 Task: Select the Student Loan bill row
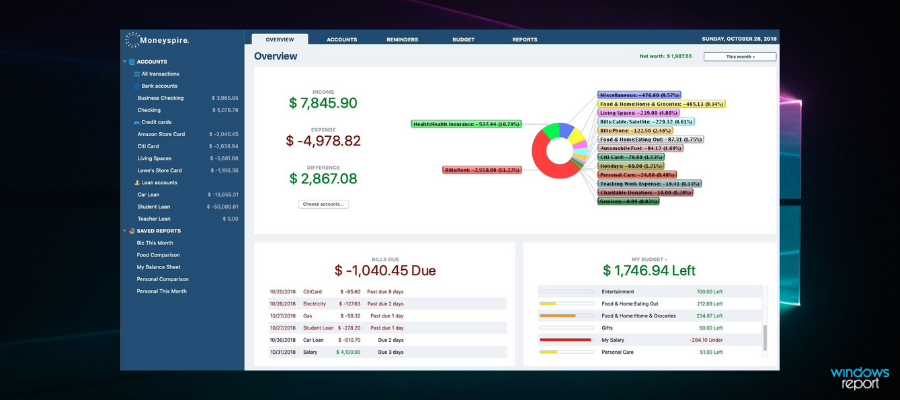[x=387, y=328]
